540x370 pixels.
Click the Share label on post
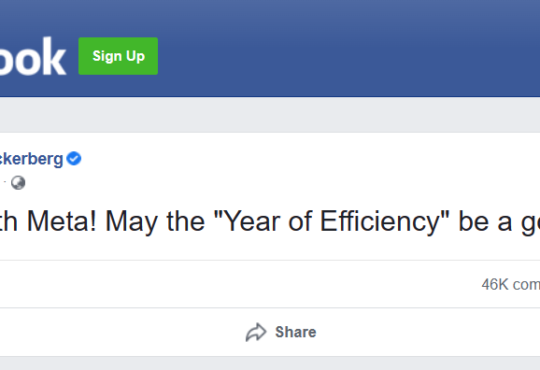pos(295,332)
